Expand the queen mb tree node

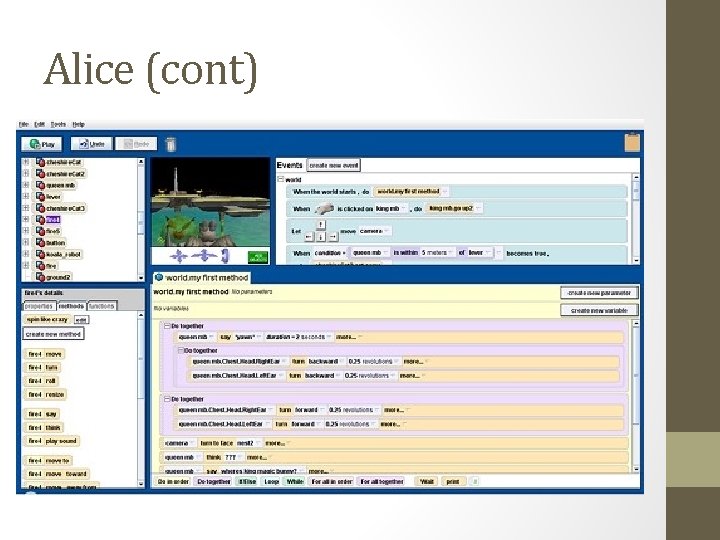pos(26,185)
